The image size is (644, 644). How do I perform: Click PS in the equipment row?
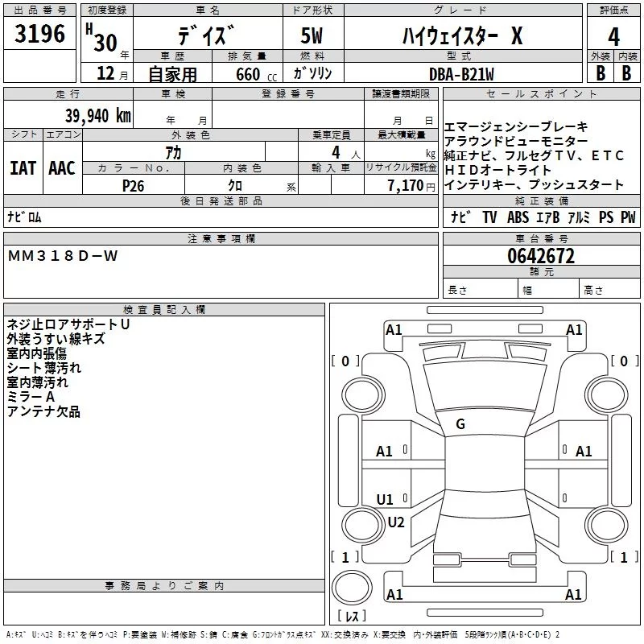606,217
